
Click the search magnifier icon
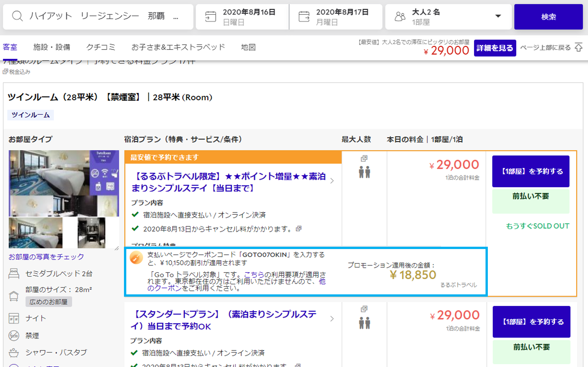17,16
